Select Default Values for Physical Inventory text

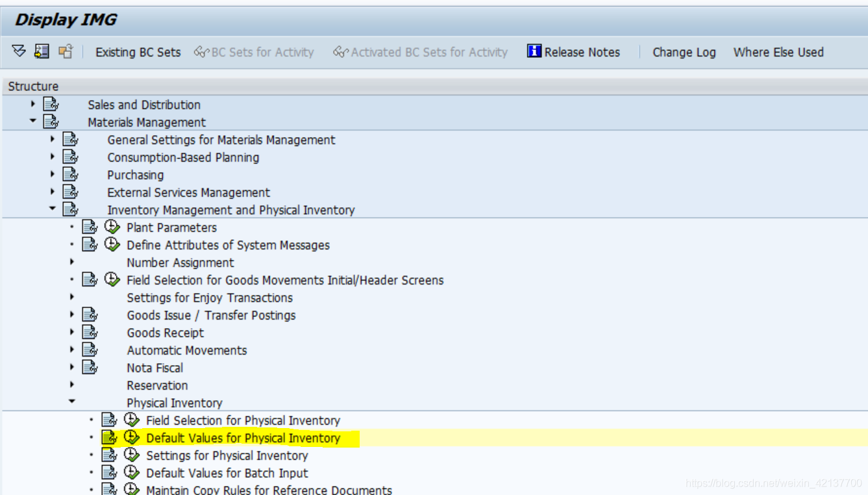(x=243, y=438)
